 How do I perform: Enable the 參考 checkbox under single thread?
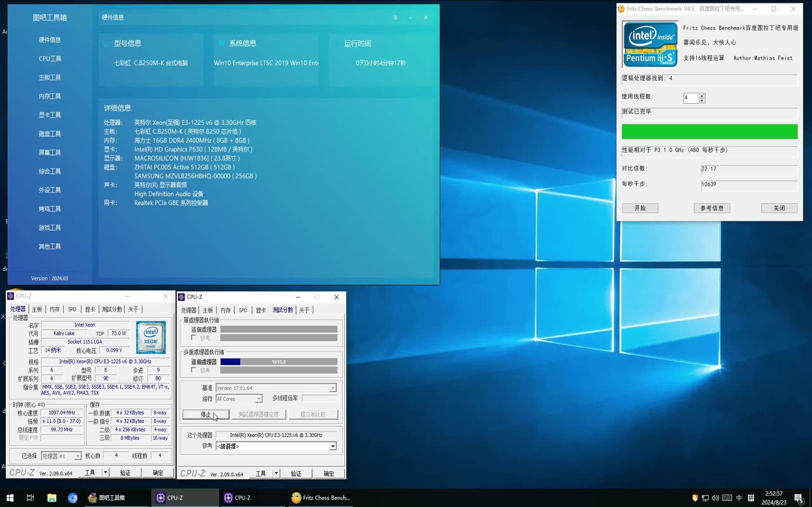[x=193, y=338]
